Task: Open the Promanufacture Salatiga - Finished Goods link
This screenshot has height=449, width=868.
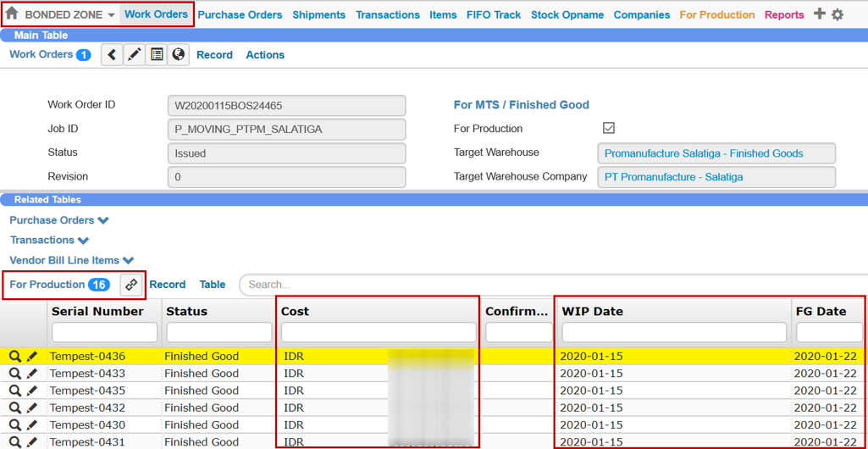Action: click(704, 153)
